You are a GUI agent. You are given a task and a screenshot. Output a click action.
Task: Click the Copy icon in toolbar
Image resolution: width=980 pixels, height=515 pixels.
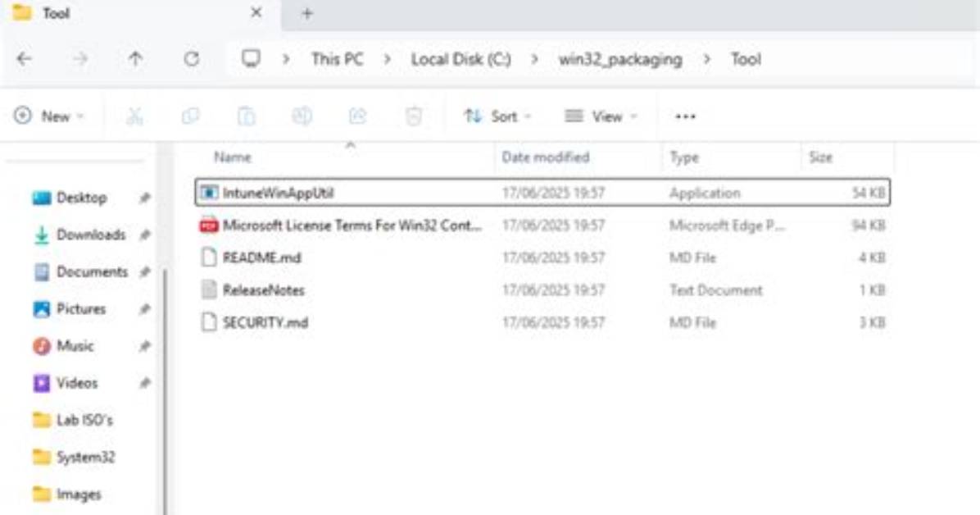click(190, 116)
